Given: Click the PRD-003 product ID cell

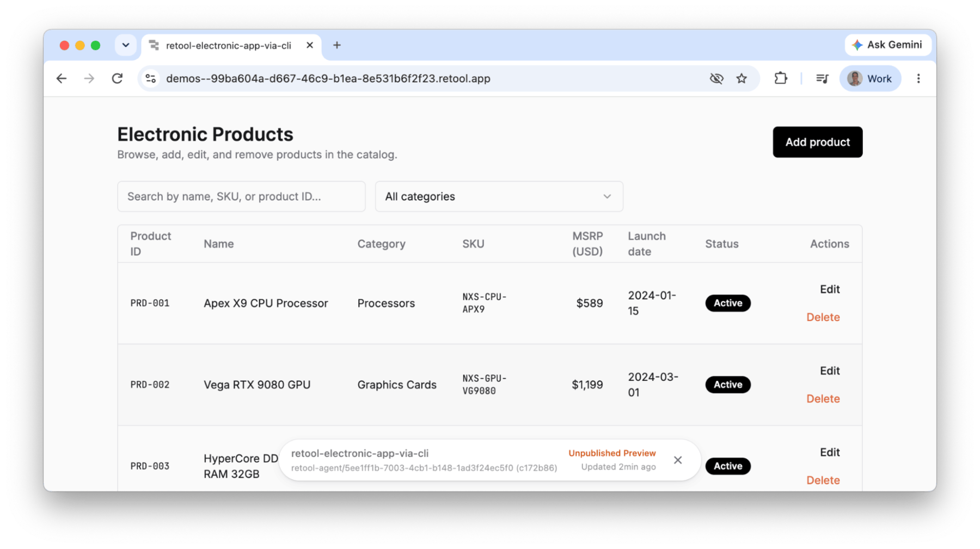Looking at the screenshot, I should [150, 466].
